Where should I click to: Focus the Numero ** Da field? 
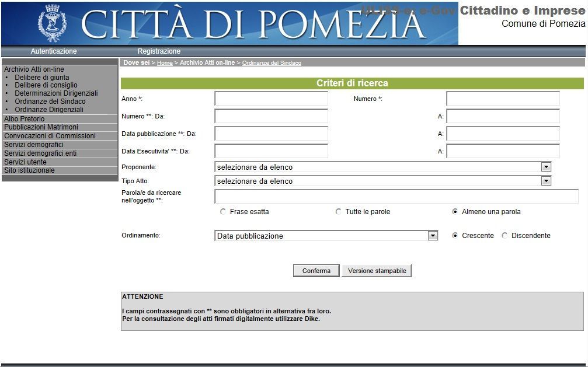coord(271,116)
